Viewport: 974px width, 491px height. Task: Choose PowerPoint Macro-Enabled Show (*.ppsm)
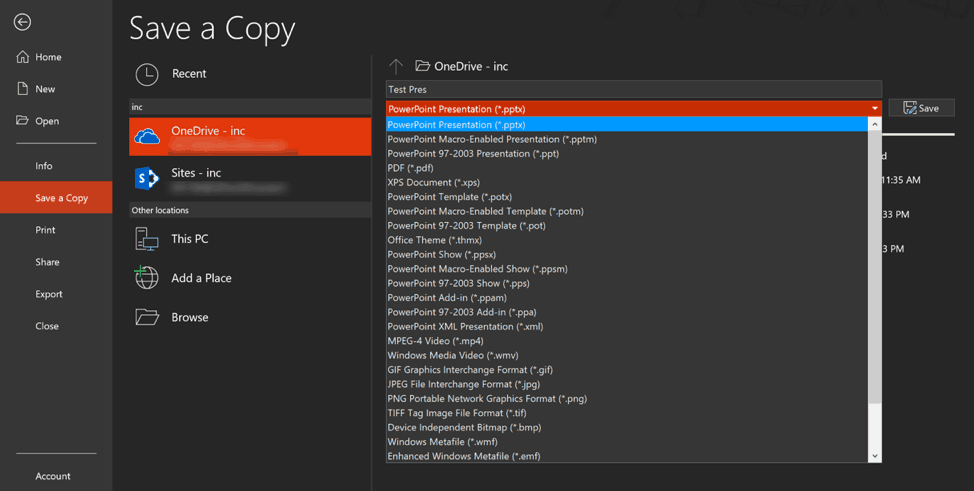[x=627, y=269]
